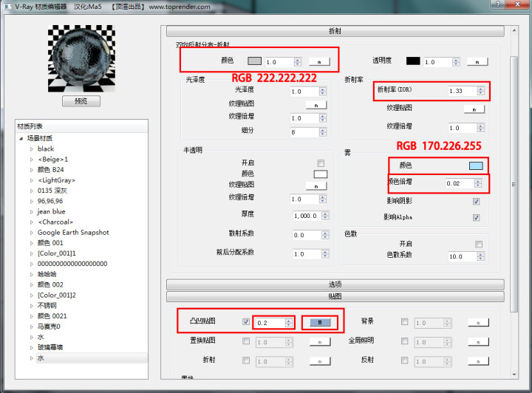Click the 反射 map button
Viewport: 532px width, 393px height.
pos(478,361)
